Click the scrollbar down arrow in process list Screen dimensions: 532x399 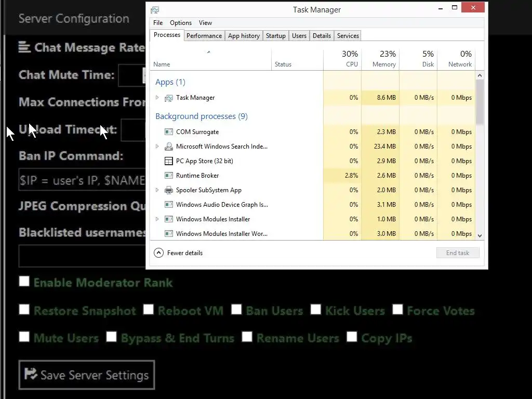(x=480, y=235)
